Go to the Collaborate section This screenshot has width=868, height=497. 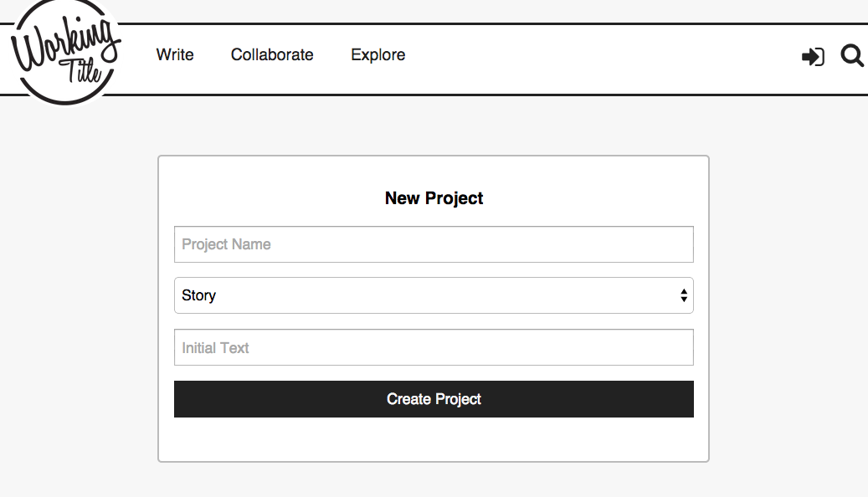pos(272,54)
